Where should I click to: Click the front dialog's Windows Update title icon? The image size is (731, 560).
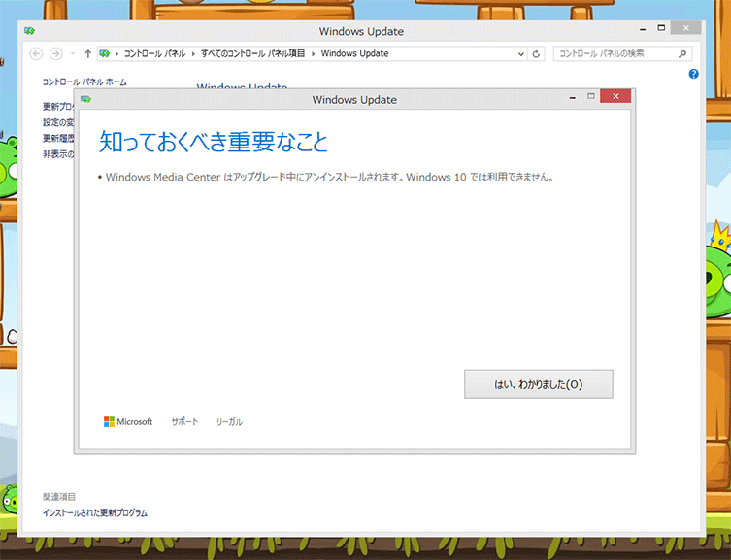85,99
